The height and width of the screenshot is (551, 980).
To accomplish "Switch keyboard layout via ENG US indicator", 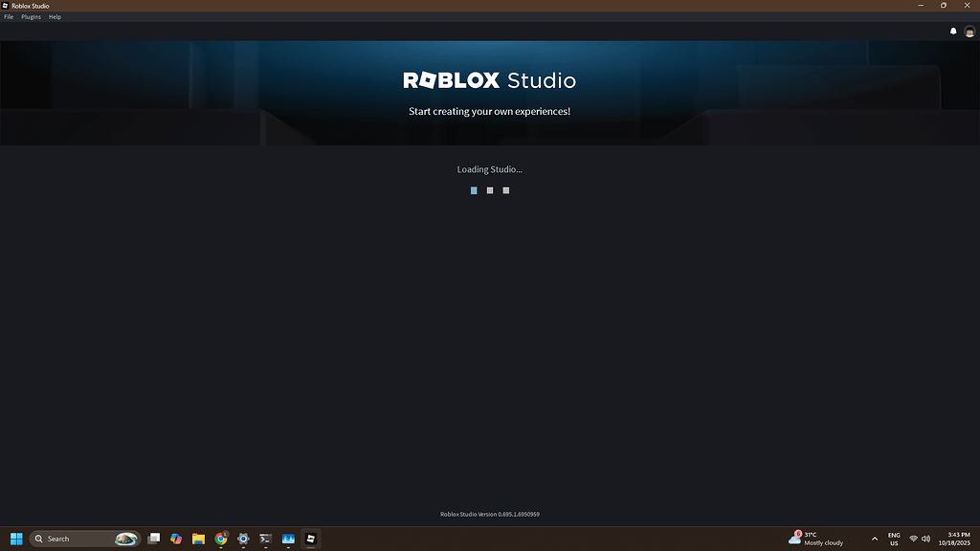I will point(893,539).
